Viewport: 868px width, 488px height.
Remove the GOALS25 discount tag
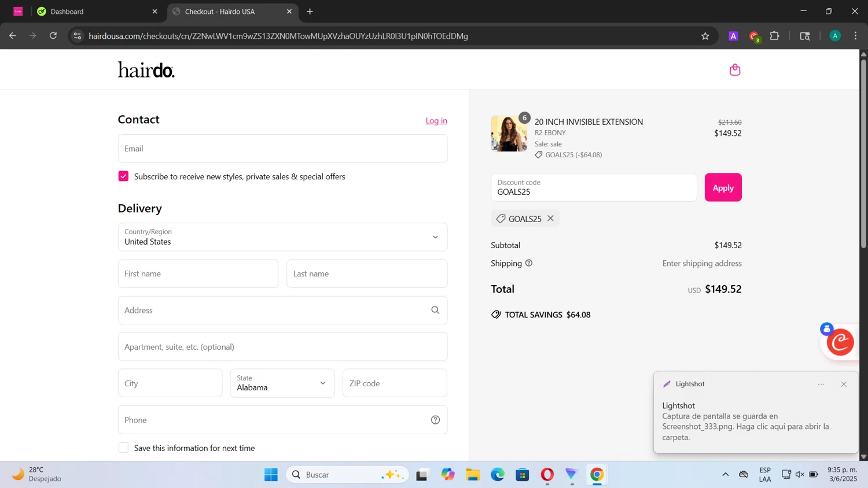click(x=550, y=219)
